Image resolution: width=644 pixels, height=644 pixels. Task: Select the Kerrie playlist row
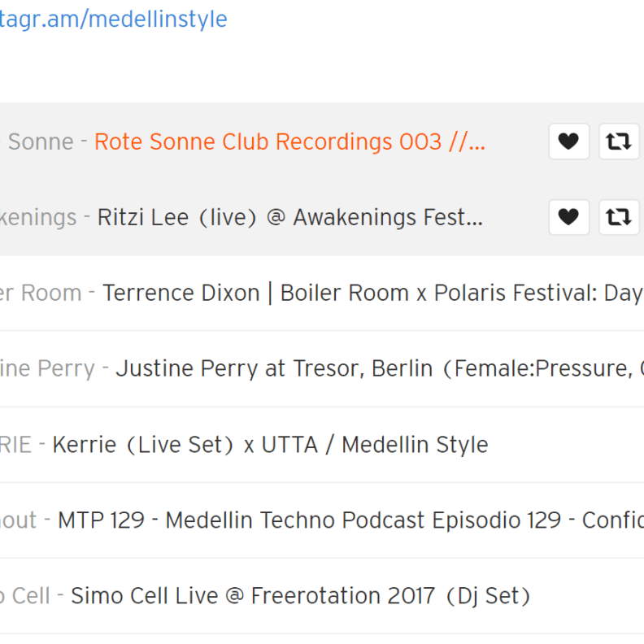[x=322, y=445]
